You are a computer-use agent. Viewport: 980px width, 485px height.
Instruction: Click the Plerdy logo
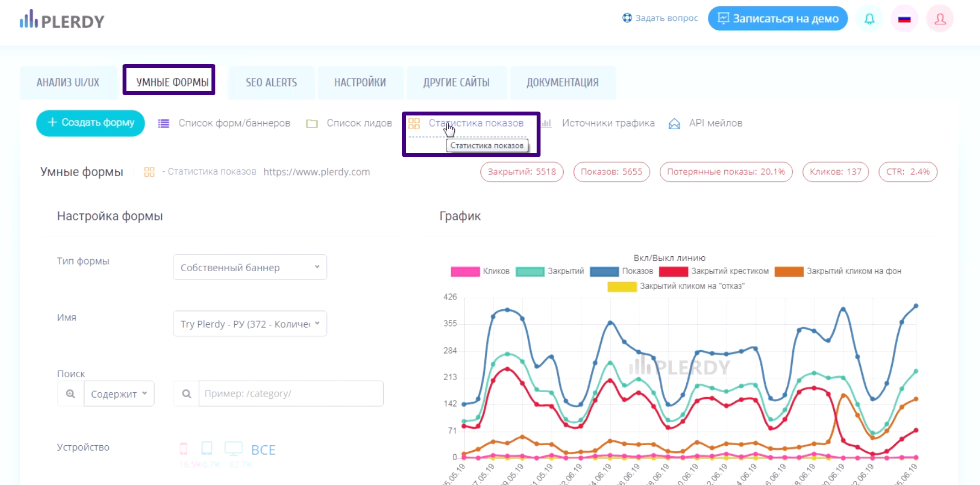click(x=62, y=20)
